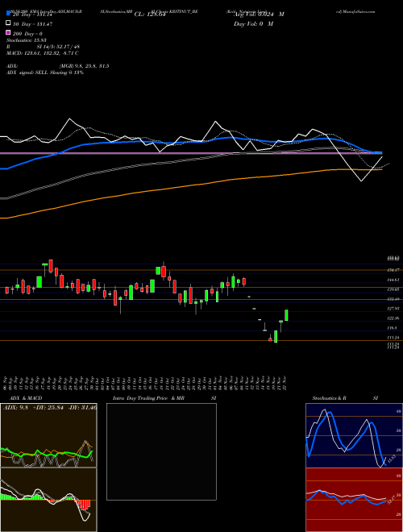Open the ADX indicator chart panel
The height and width of the screenshot is (532, 403).
click(x=48, y=435)
